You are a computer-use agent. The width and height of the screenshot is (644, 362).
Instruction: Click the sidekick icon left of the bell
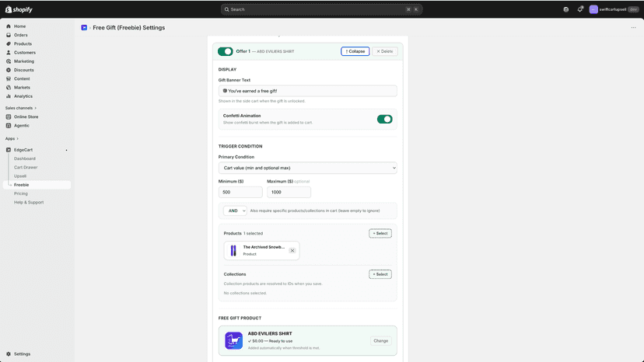tap(566, 9)
